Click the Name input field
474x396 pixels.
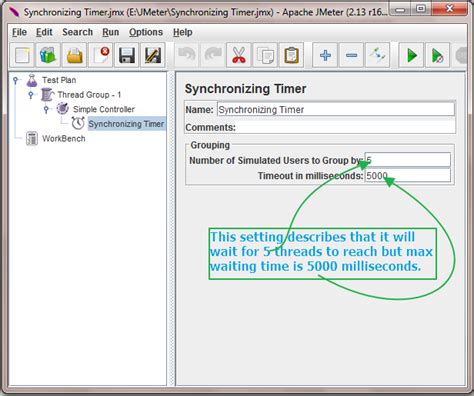pyautogui.click(x=336, y=109)
